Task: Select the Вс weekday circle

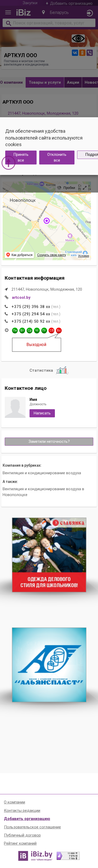Action: coord(59,331)
